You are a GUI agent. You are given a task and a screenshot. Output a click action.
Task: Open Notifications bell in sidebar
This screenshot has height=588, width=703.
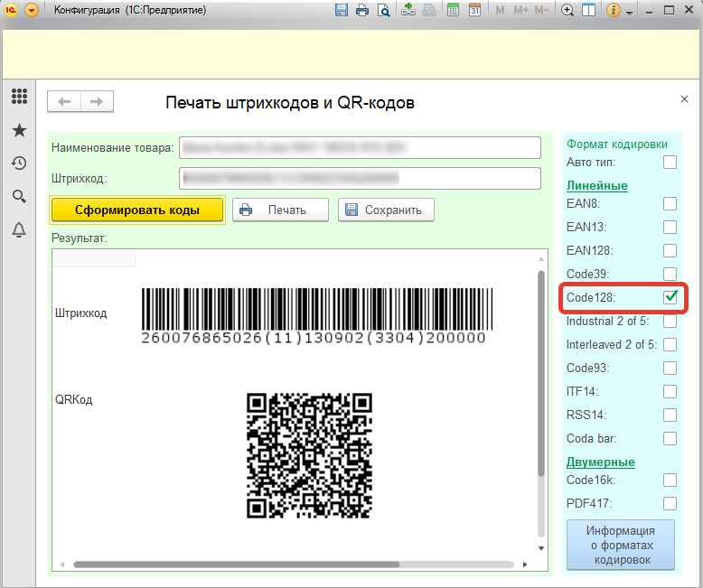pyautogui.click(x=19, y=229)
